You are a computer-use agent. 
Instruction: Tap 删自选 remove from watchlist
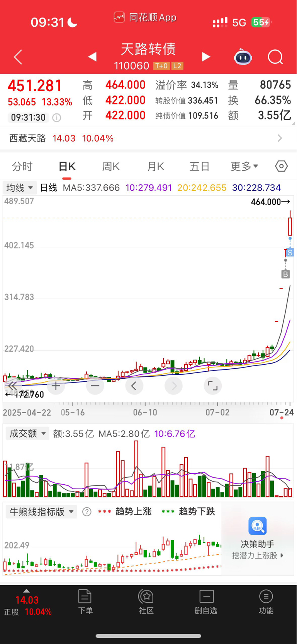206,602
